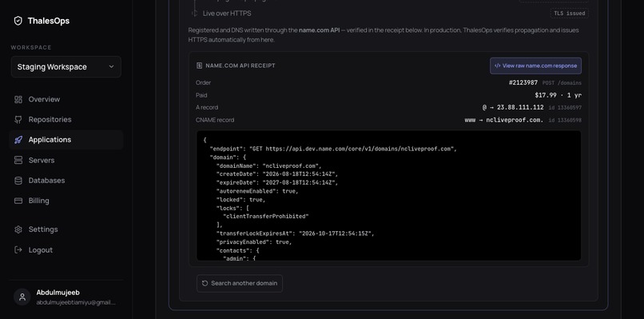Click the clientTransferProhibited line
The height and width of the screenshot is (319, 644).
tap(266, 217)
